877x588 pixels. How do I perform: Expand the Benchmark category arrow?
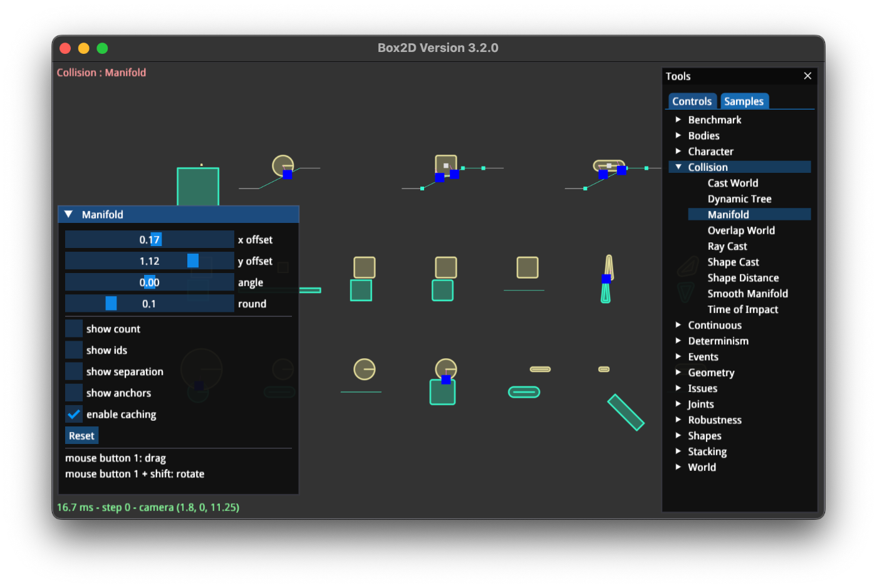click(678, 120)
